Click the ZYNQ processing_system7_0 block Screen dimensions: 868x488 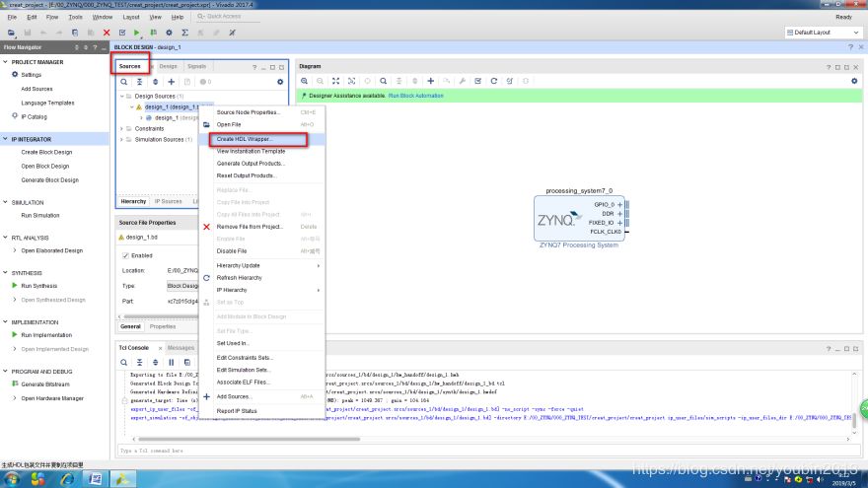pos(579,218)
